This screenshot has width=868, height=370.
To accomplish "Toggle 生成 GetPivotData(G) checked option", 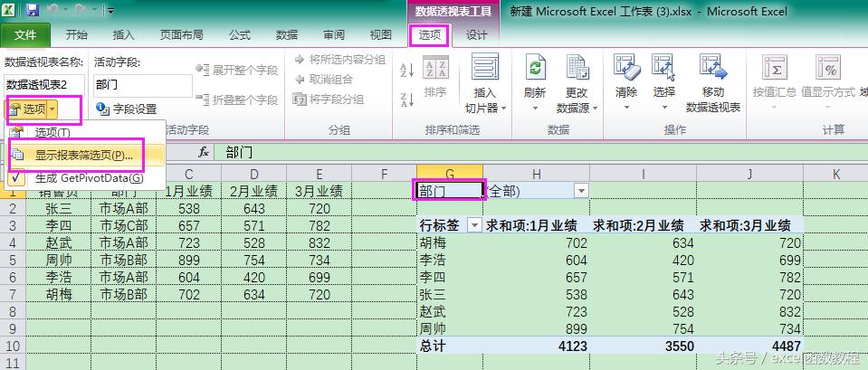I will click(86, 178).
